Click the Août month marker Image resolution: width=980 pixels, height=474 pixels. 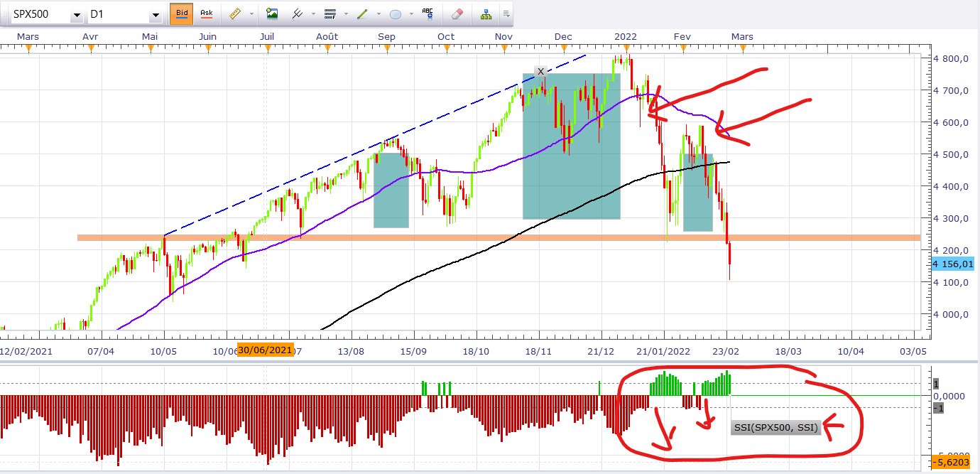[327, 36]
